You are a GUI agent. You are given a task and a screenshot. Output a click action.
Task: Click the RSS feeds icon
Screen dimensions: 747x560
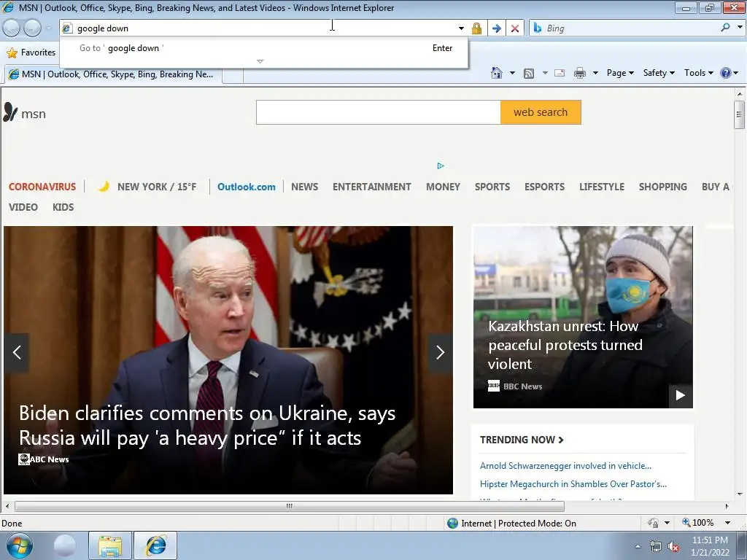tap(529, 73)
